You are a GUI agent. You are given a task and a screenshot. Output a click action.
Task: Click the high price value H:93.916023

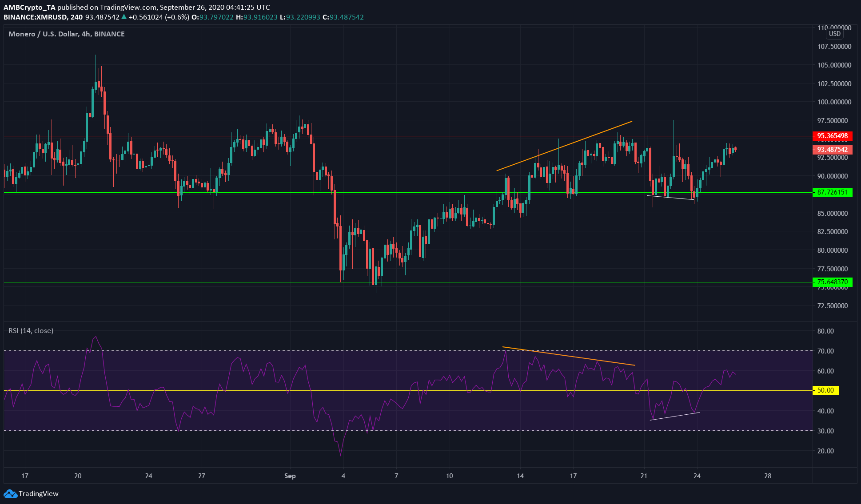(256, 17)
